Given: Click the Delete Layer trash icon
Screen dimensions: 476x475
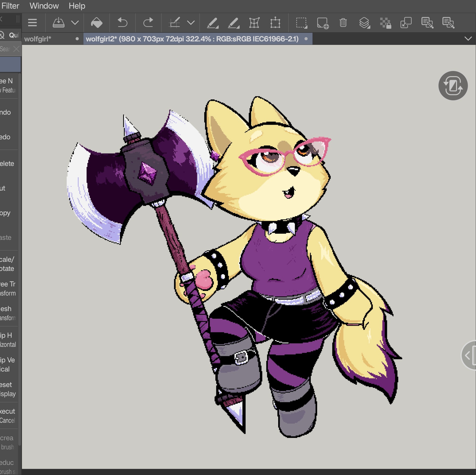Looking at the screenshot, I should (x=343, y=23).
